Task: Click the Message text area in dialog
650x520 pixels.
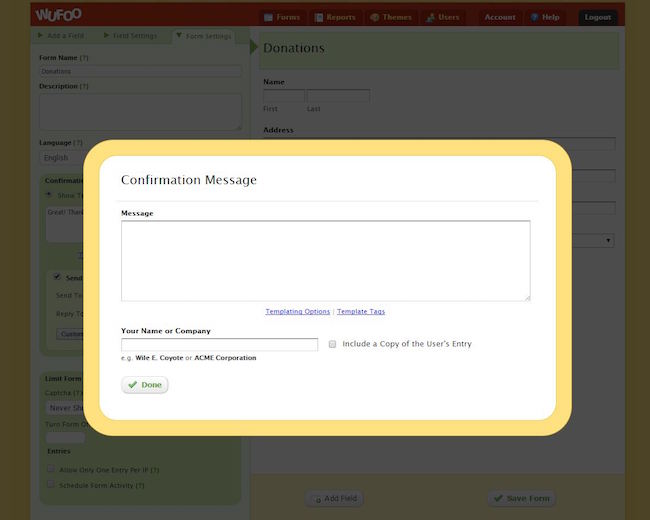Action: (325, 261)
